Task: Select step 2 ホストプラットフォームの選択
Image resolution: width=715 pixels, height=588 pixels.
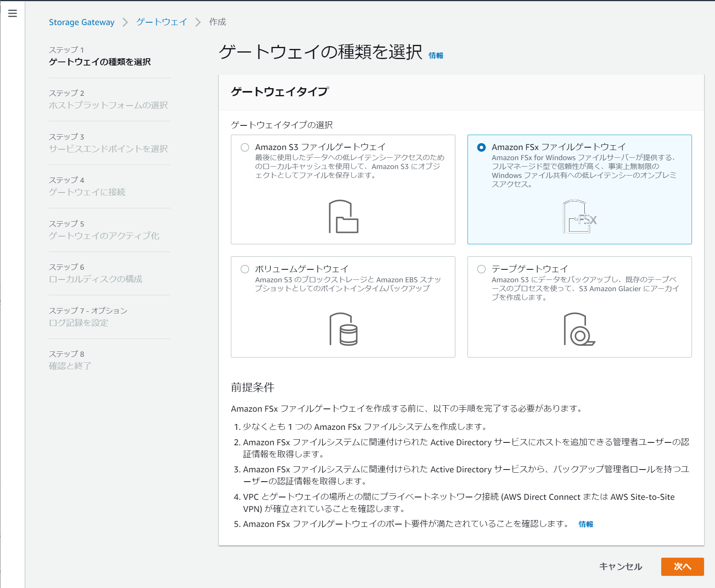Action: click(108, 105)
